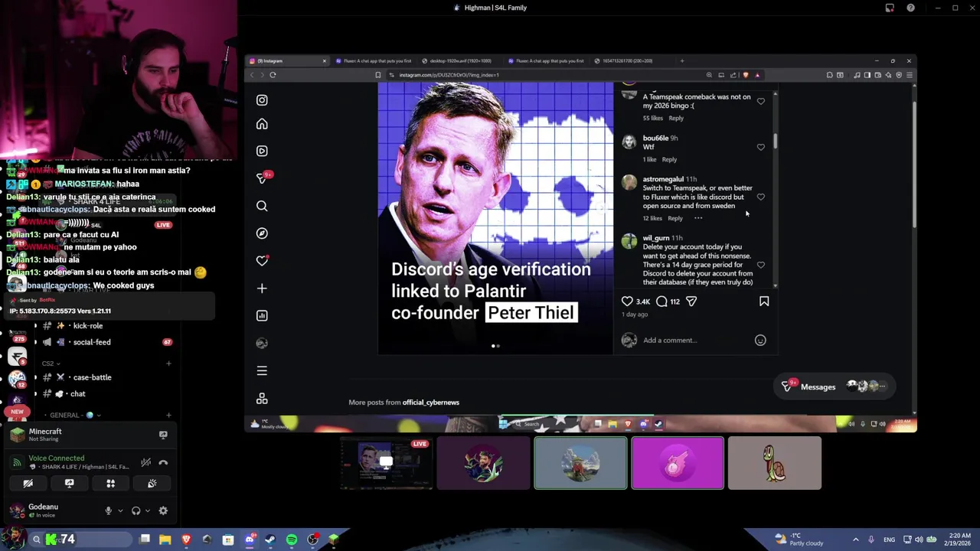The image size is (980, 551).
Task: Click Instagram create plus icon
Action: pos(262,289)
